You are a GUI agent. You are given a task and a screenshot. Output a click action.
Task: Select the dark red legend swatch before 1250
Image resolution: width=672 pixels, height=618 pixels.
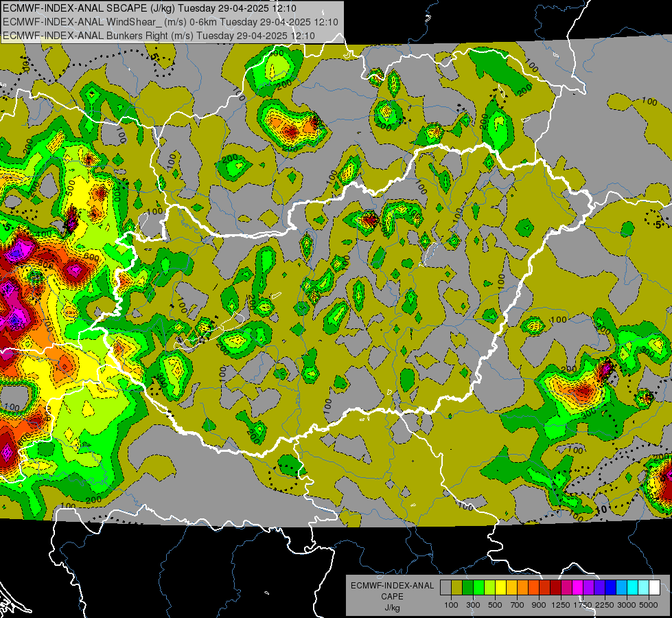tap(556, 588)
